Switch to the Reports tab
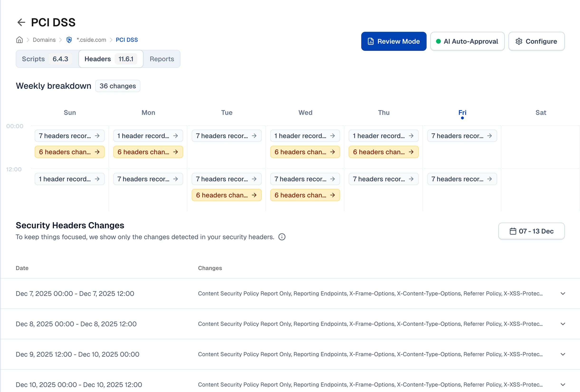580x392 pixels. click(162, 59)
